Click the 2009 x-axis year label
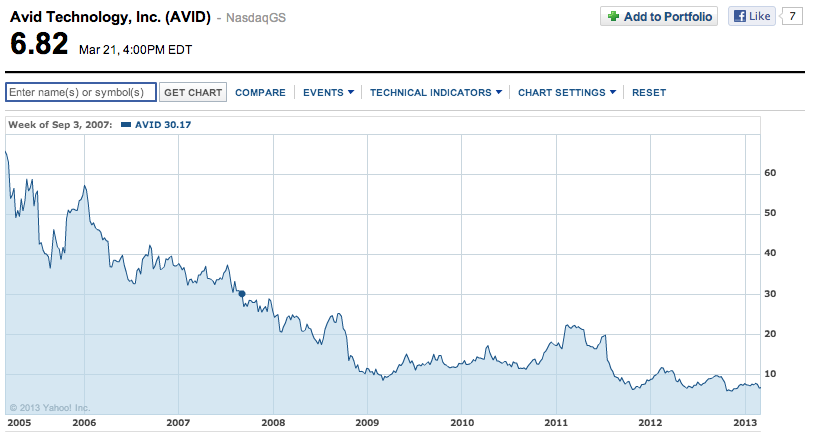This screenshot has height=432, width=814. tap(367, 423)
